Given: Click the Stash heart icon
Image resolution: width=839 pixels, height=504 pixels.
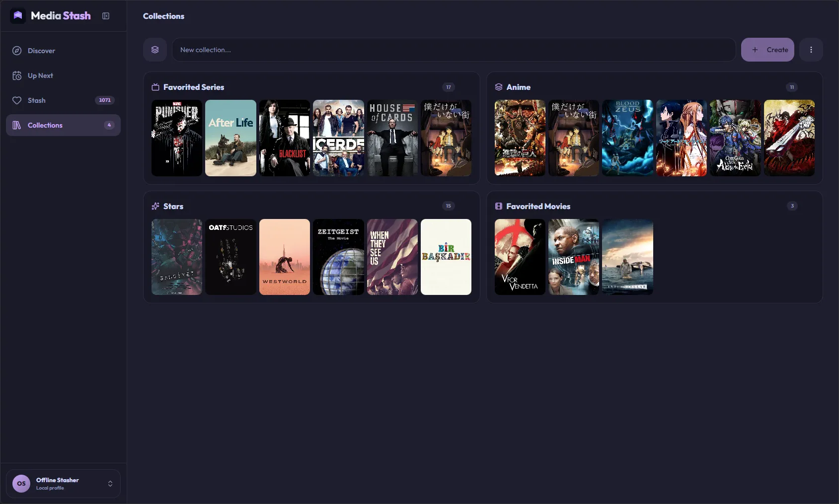Looking at the screenshot, I should coord(17,100).
